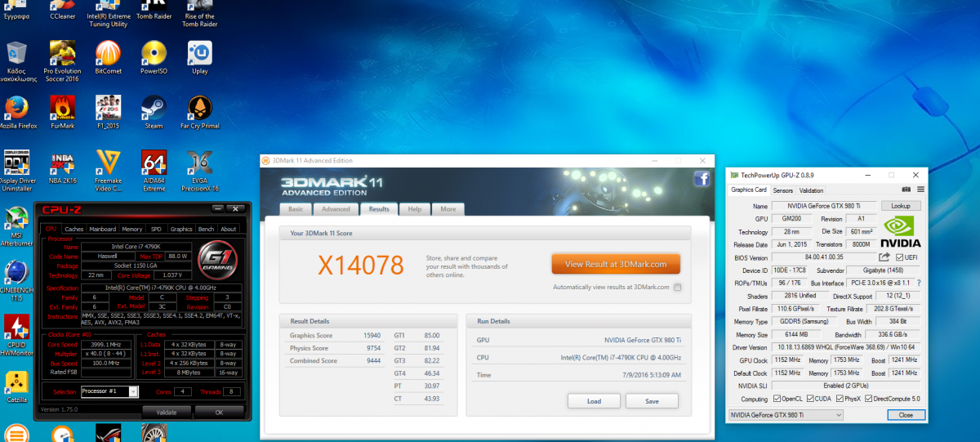980x442 pixels.
Task: Open Far Cry Primal shortcut
Action: click(200, 108)
